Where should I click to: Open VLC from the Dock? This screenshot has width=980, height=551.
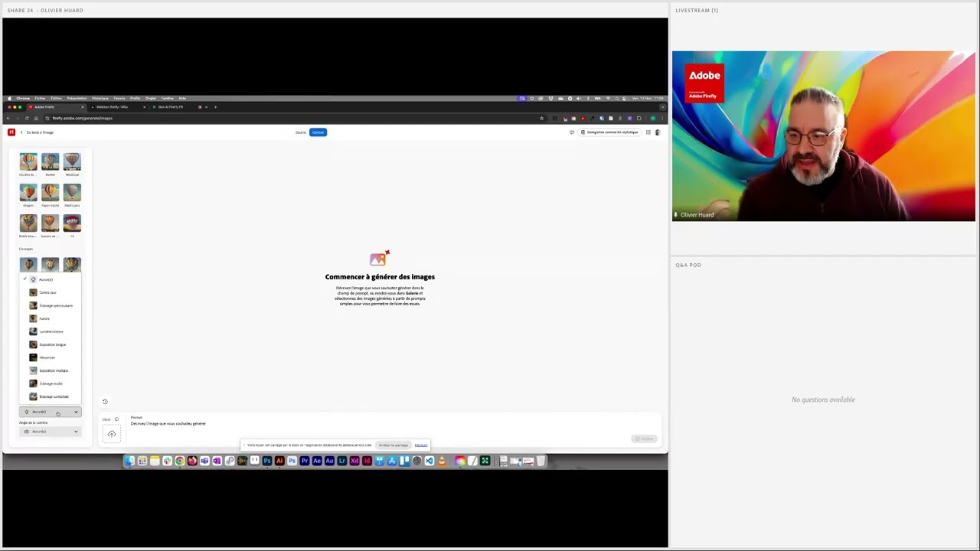point(443,461)
